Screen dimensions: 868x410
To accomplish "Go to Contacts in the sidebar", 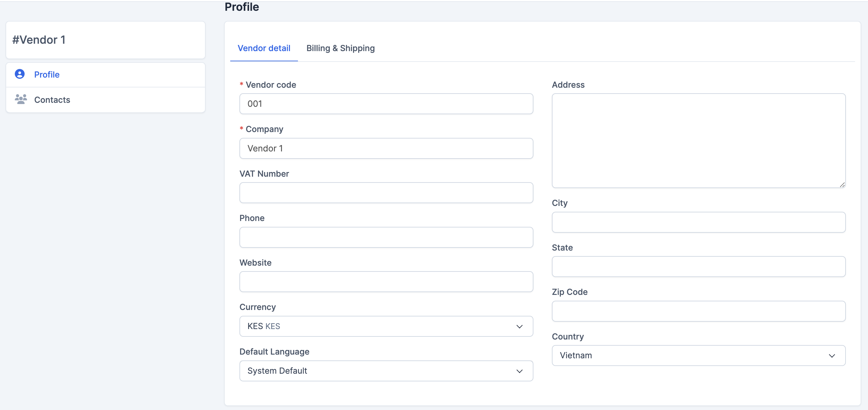I will coord(52,100).
